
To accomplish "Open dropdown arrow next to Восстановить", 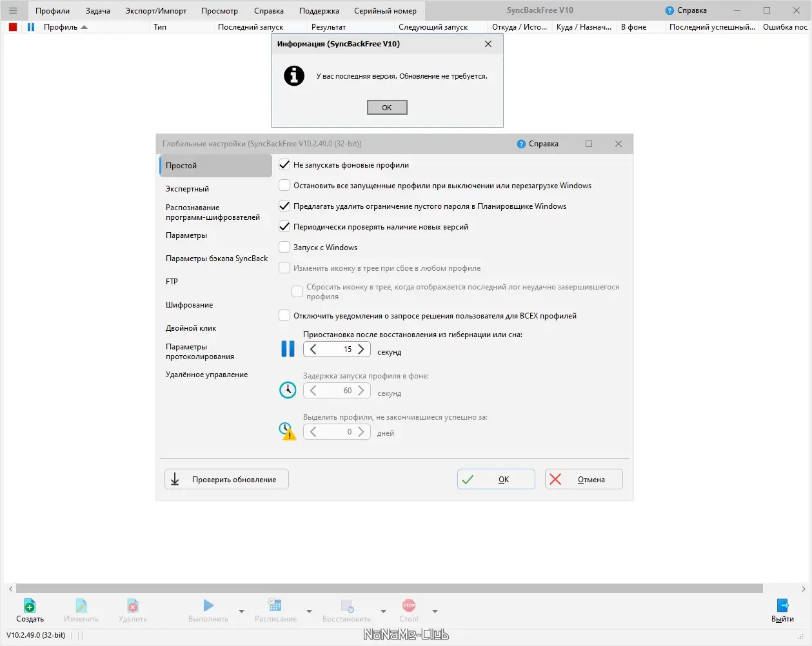I will tap(383, 611).
